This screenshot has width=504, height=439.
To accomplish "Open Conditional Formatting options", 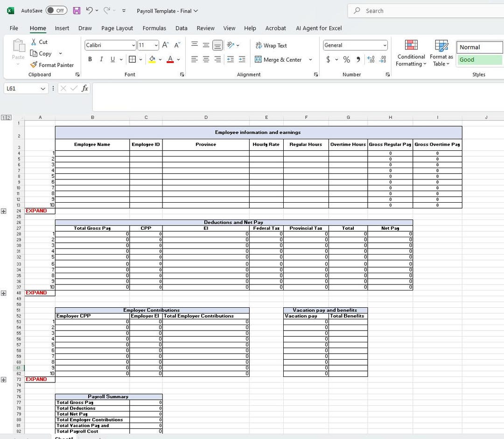I will (411, 53).
